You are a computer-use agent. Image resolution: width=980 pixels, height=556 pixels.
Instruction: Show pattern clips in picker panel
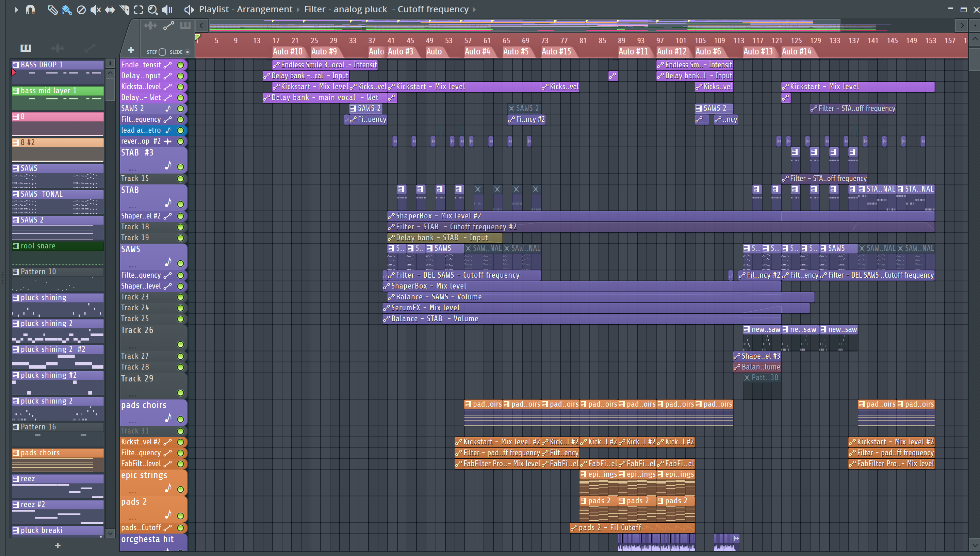tap(25, 48)
